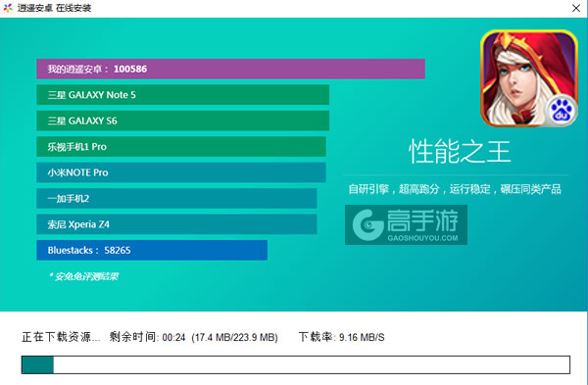The image size is (588, 385).
Task: Select the 索尼 Xperia Z4 bar
Action: click(x=176, y=224)
